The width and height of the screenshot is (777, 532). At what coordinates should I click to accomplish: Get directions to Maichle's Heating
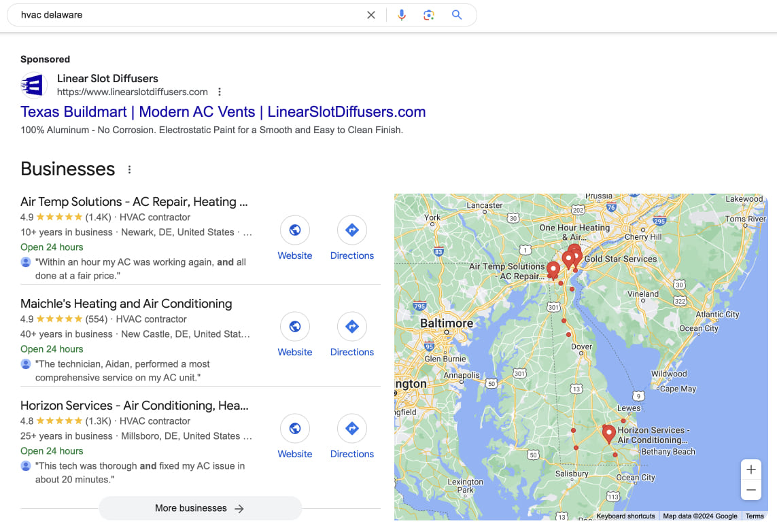[x=352, y=327]
